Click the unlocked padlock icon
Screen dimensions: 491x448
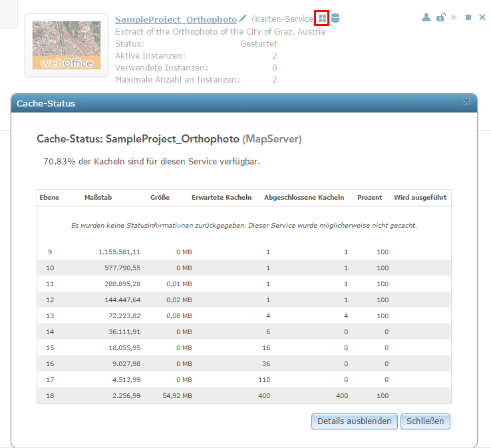[441, 17]
